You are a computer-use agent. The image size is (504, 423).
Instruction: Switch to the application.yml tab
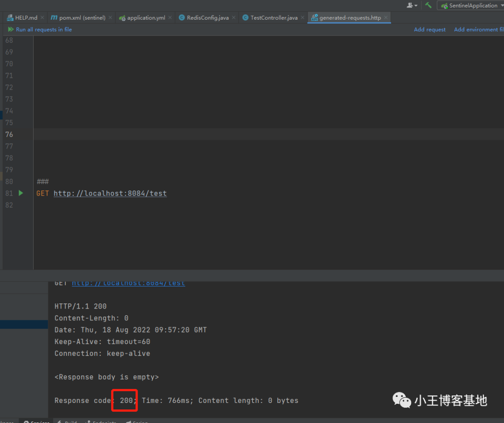[x=146, y=18]
